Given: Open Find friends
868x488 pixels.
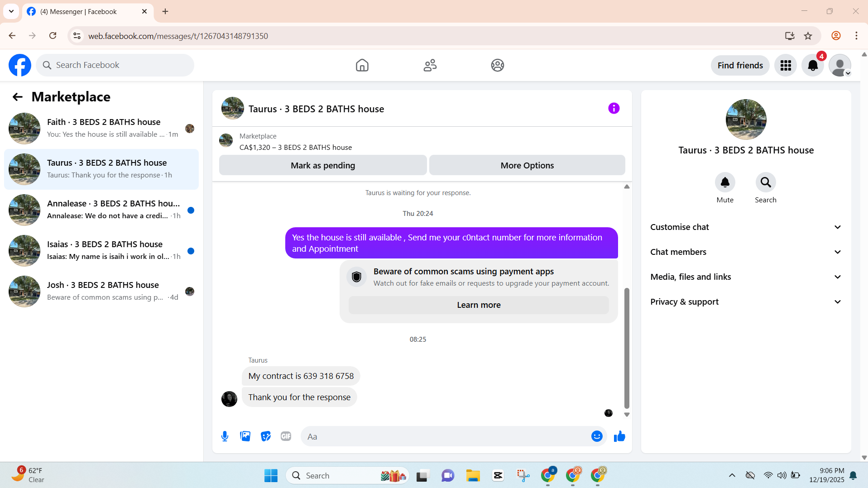Looking at the screenshot, I should (740, 66).
